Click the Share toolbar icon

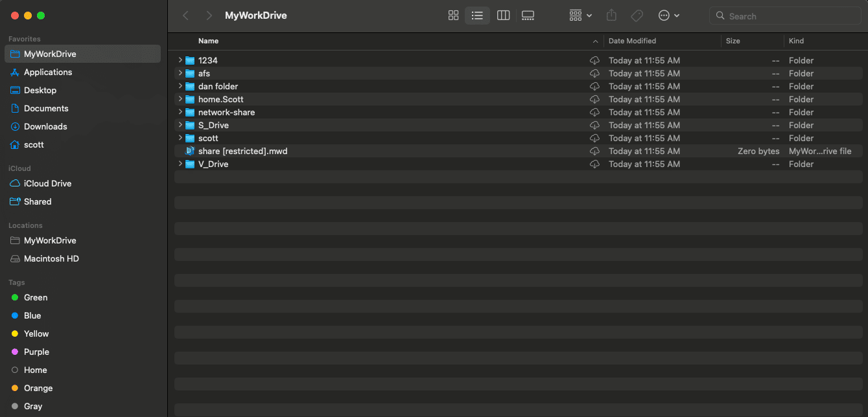[x=611, y=16]
